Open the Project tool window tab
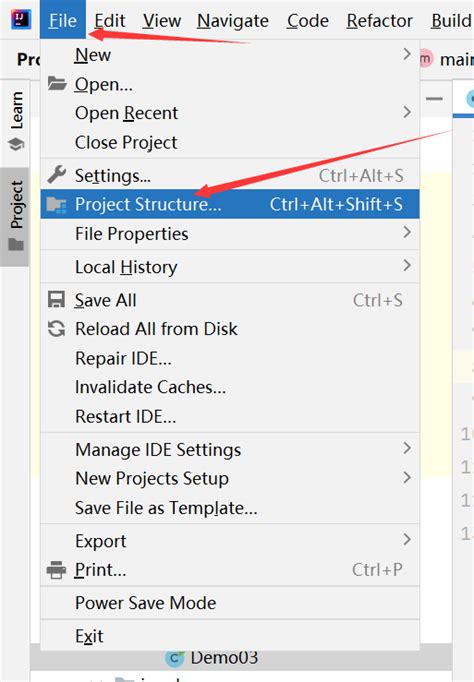474x682 pixels. [15, 217]
